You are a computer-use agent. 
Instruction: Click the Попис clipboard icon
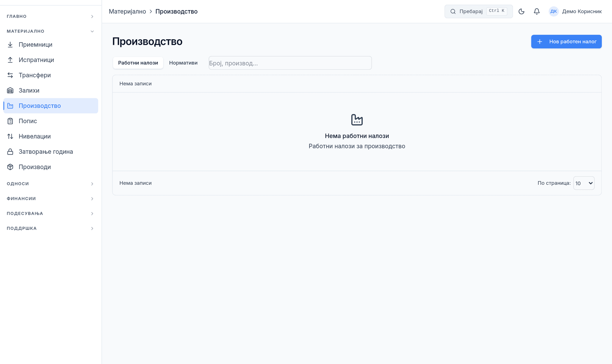pyautogui.click(x=10, y=121)
